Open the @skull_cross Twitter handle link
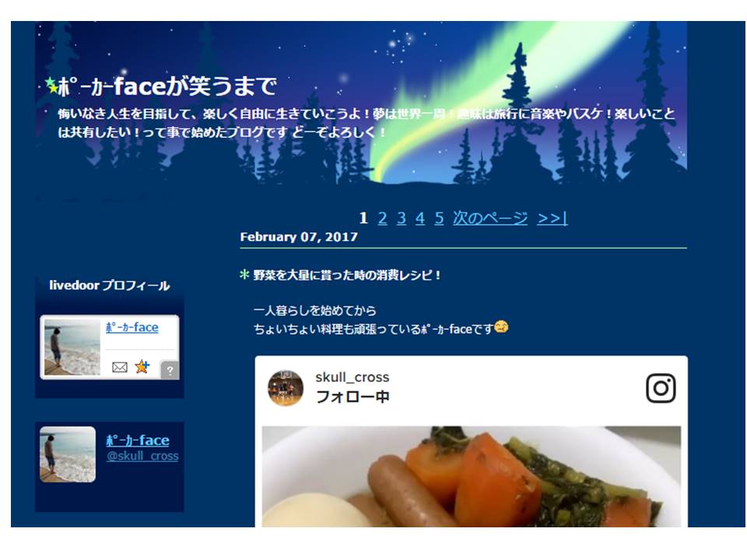Image resolution: width=747 pixels, height=560 pixels. tap(142, 456)
